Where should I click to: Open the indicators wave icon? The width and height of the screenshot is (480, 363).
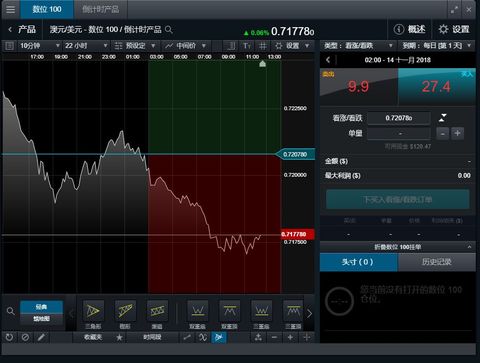click(x=203, y=337)
